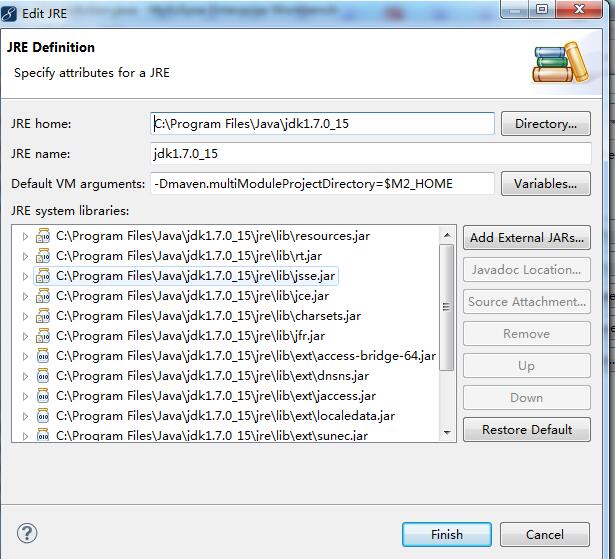Image resolution: width=615 pixels, height=559 pixels.
Task: Click the Remove library button
Action: click(527, 334)
